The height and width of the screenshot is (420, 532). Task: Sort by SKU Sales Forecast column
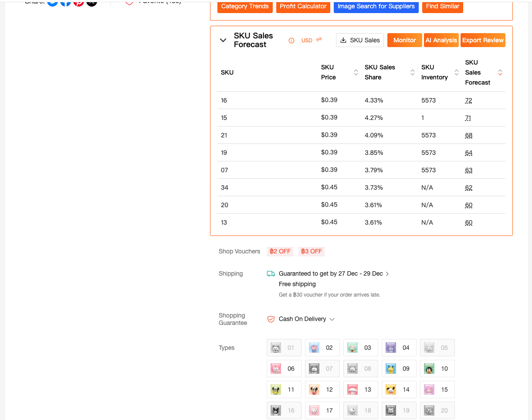[x=500, y=72]
